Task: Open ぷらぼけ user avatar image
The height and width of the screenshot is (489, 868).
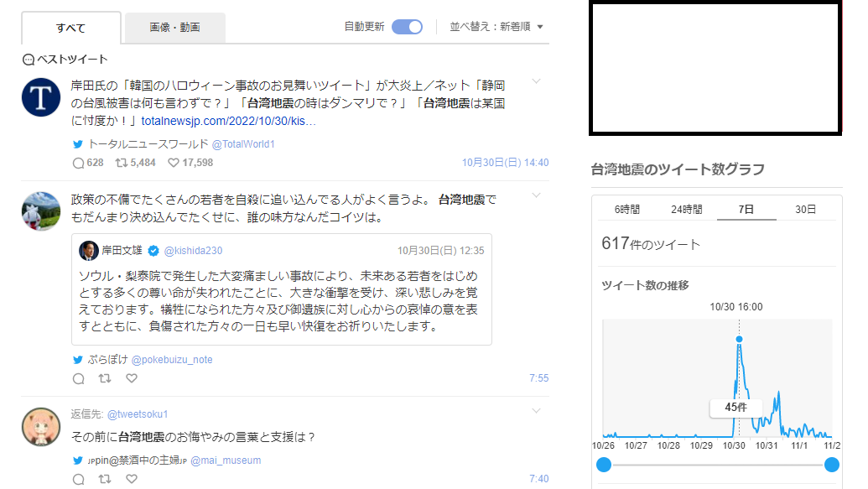Action: coord(41,211)
